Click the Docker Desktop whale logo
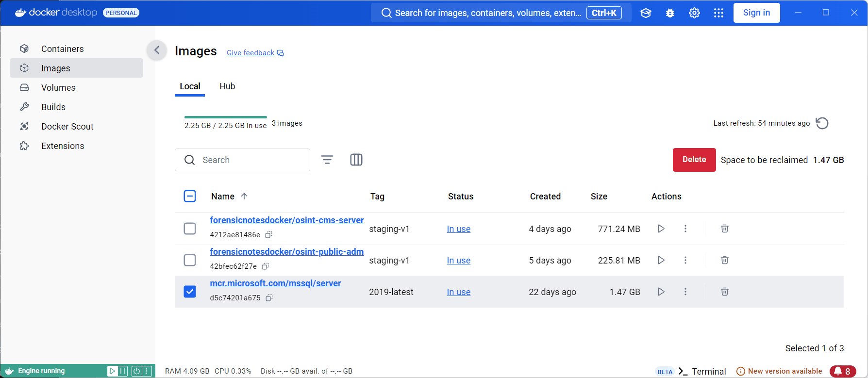Viewport: 868px width, 378px height. click(x=20, y=13)
